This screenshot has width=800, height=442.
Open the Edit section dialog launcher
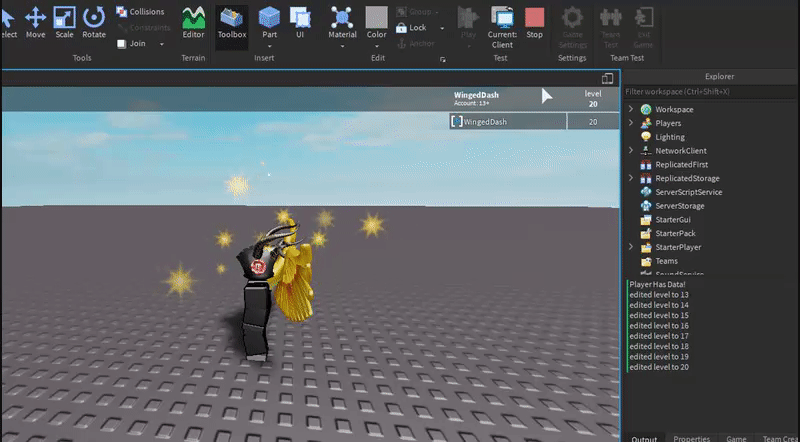tap(442, 60)
